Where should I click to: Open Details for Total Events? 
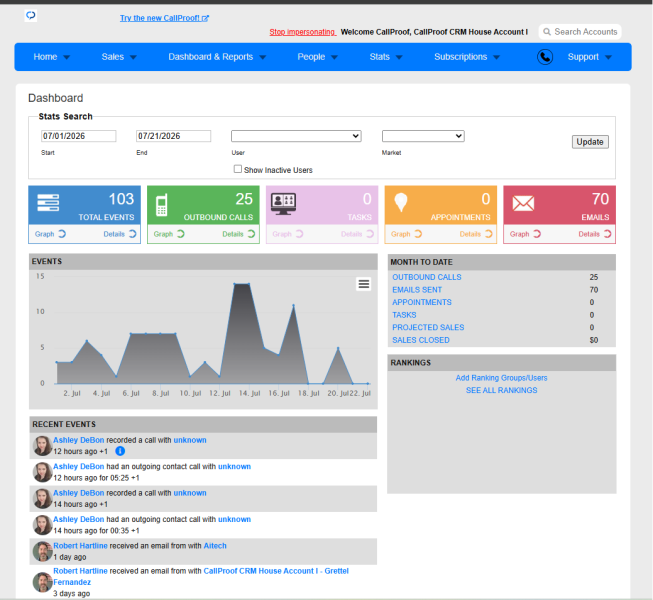[120, 234]
